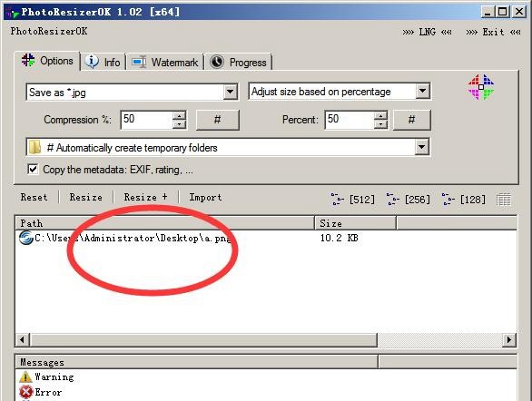Click the Resize + button
The image size is (532, 401).
(145, 197)
